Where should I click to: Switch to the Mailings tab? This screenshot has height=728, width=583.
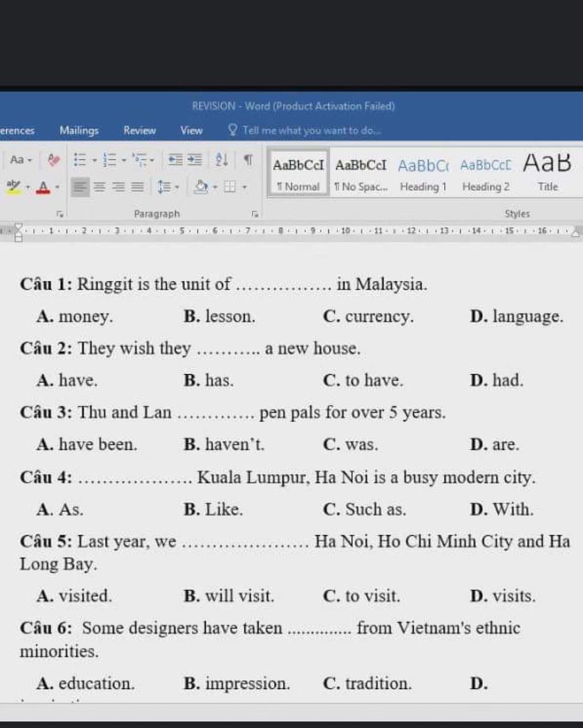click(79, 130)
